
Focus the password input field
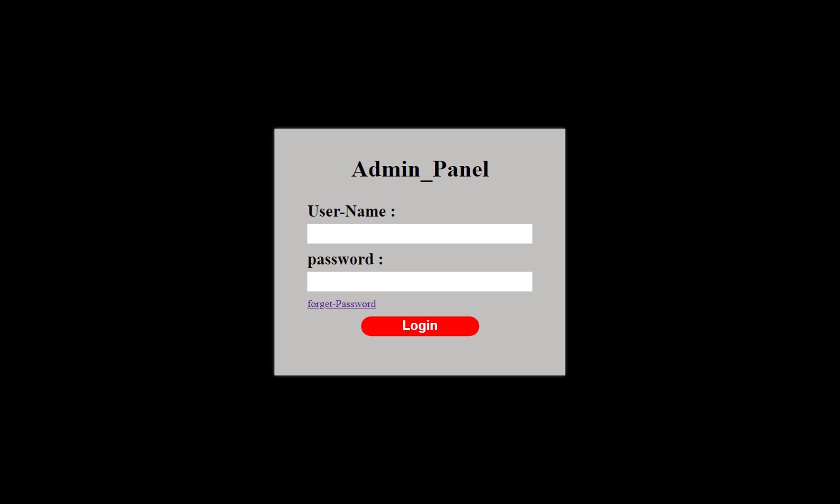pos(419,282)
